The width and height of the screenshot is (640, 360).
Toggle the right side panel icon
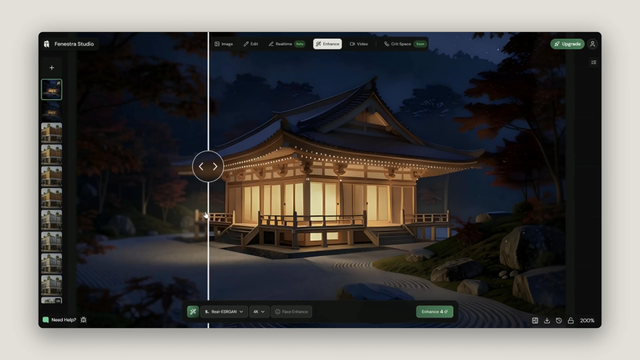pyautogui.click(x=593, y=62)
